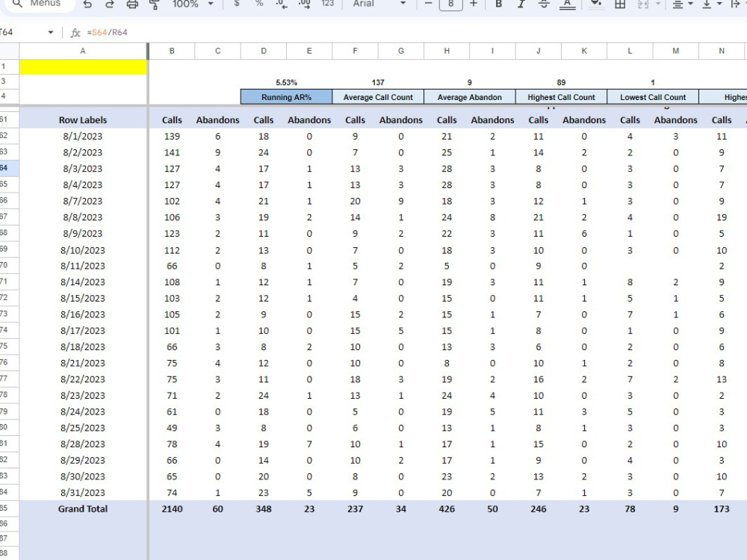The image size is (747, 560).
Task: Click the 426 grand total cell
Action: coord(447,508)
